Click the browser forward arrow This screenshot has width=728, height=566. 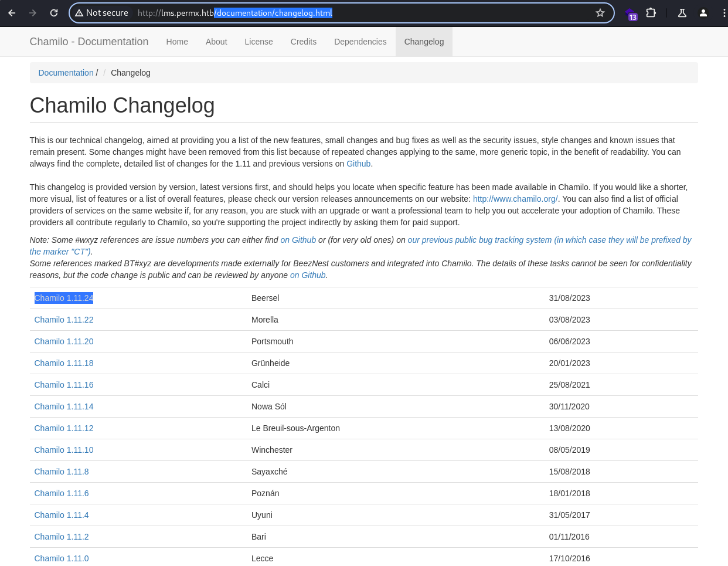[x=33, y=13]
